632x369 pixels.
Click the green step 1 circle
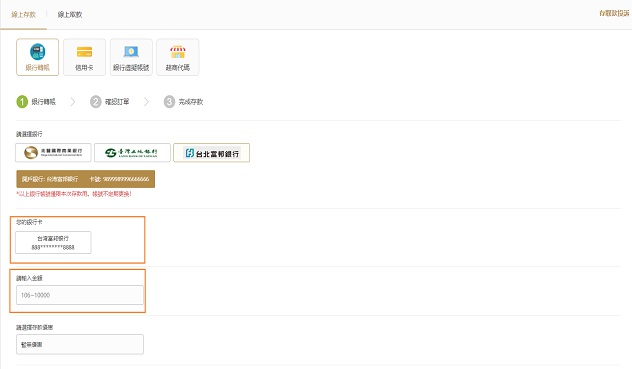click(x=22, y=102)
